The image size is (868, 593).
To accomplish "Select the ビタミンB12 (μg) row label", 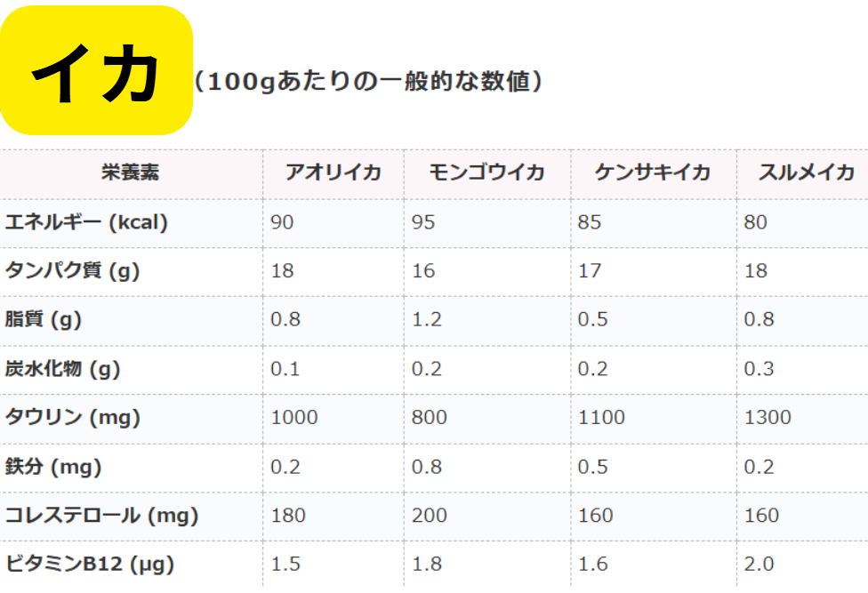I will pos(89,564).
